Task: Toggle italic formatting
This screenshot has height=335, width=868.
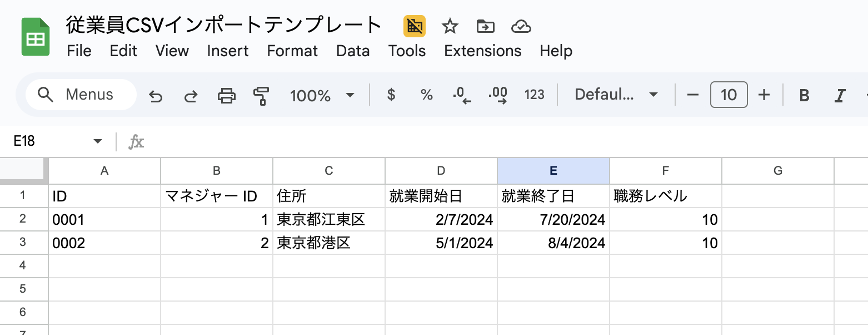Action: tap(840, 95)
